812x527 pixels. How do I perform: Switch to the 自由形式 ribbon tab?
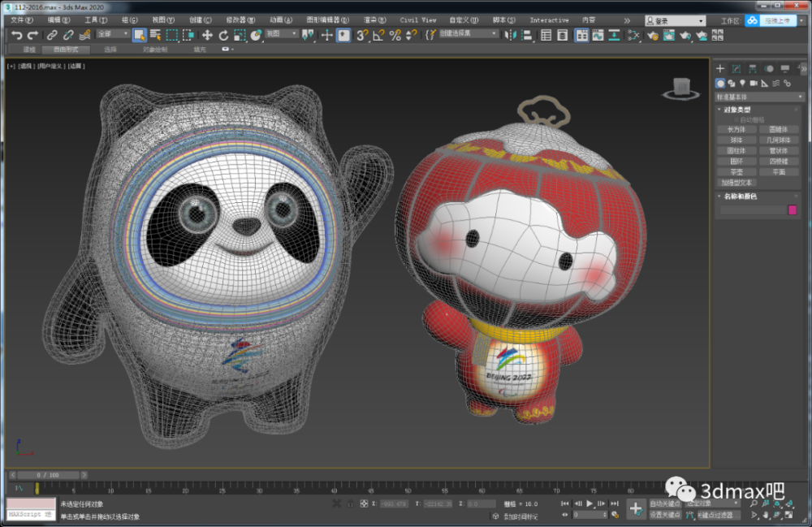(66, 50)
